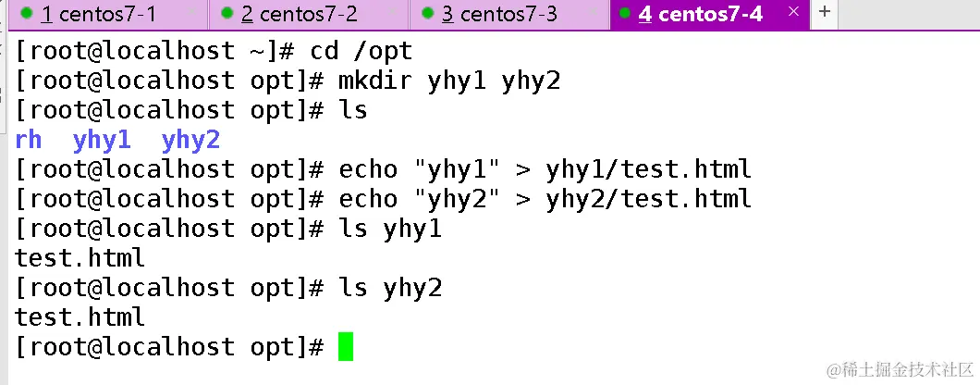Click the green terminal cursor block
Image resolution: width=980 pixels, height=385 pixels.
346,347
